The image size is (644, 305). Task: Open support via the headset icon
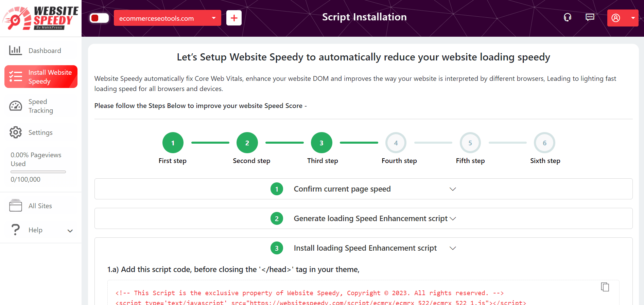[567, 17]
